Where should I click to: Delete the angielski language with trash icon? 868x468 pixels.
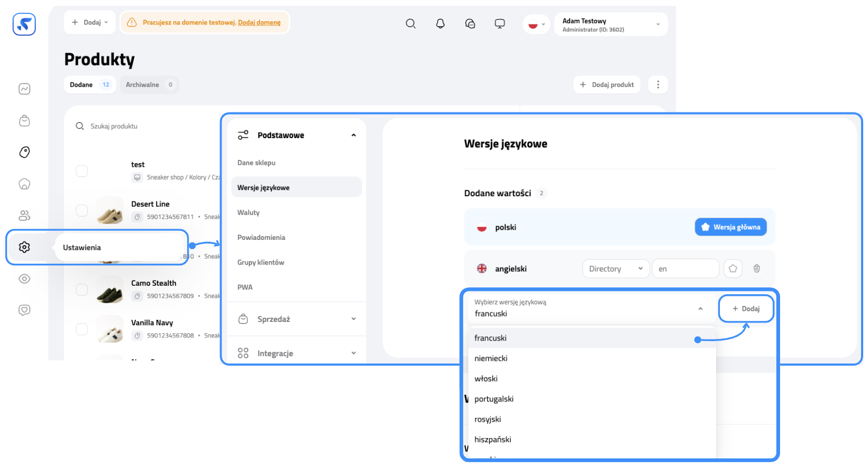click(757, 269)
